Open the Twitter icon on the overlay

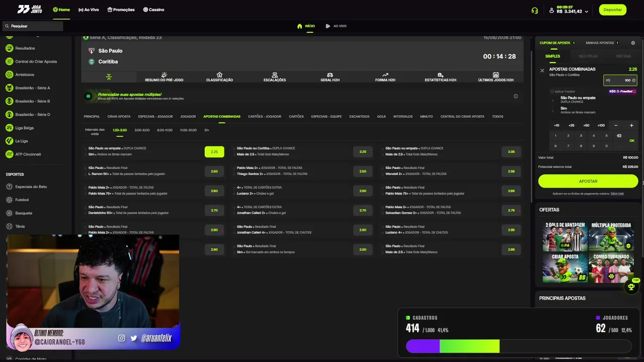(x=134, y=338)
